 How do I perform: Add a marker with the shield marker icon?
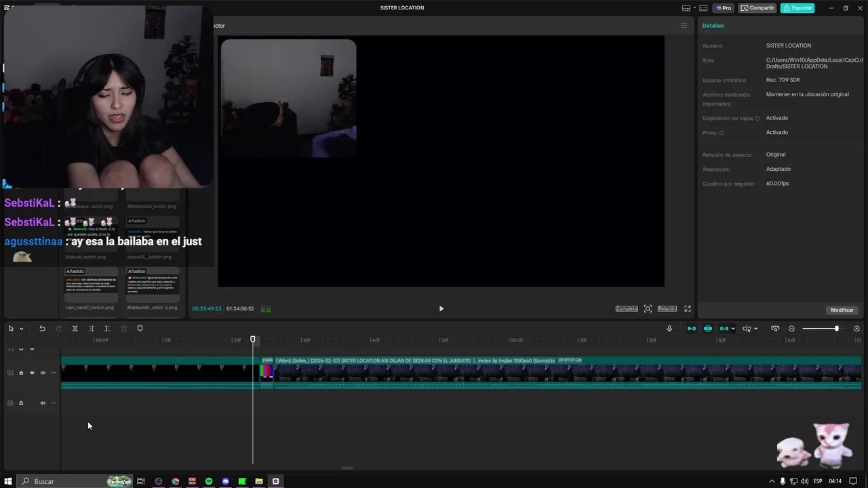click(140, 329)
